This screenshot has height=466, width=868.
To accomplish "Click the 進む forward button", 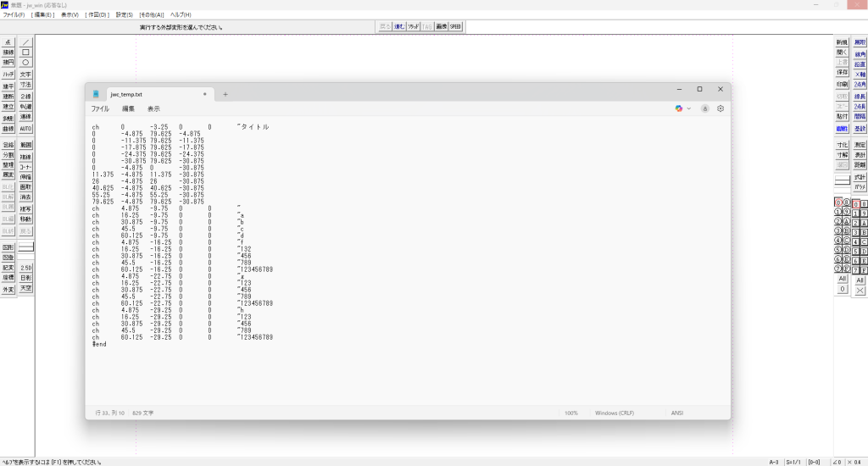I will pyautogui.click(x=399, y=26).
